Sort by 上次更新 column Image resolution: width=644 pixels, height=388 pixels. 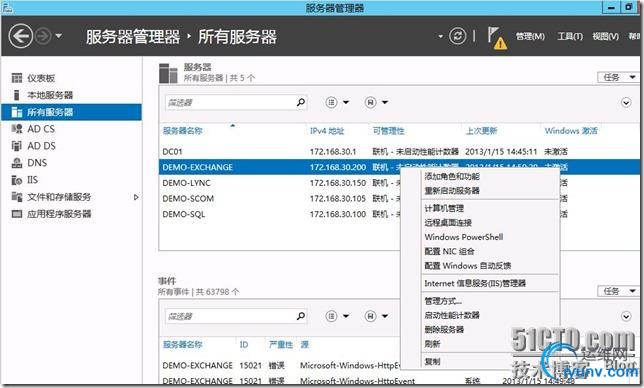click(481, 131)
